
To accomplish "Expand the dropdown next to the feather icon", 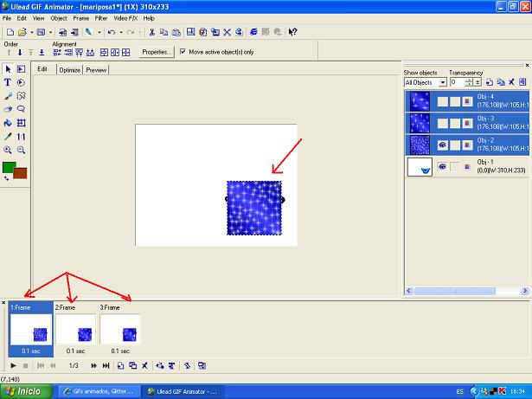I will coord(99,32).
